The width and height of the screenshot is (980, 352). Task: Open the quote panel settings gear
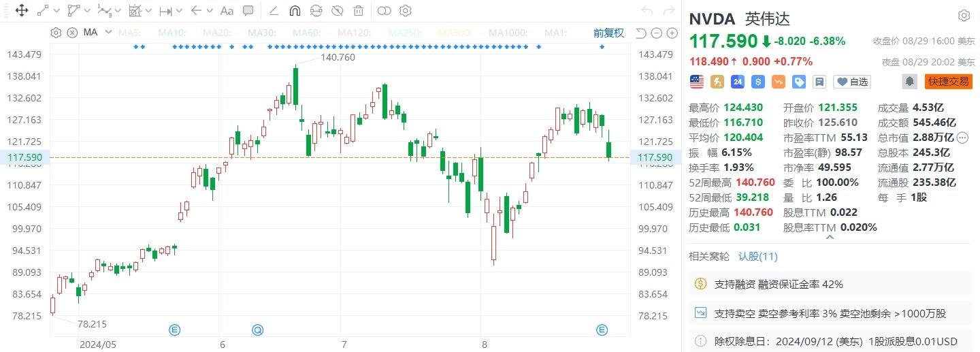[x=964, y=16]
